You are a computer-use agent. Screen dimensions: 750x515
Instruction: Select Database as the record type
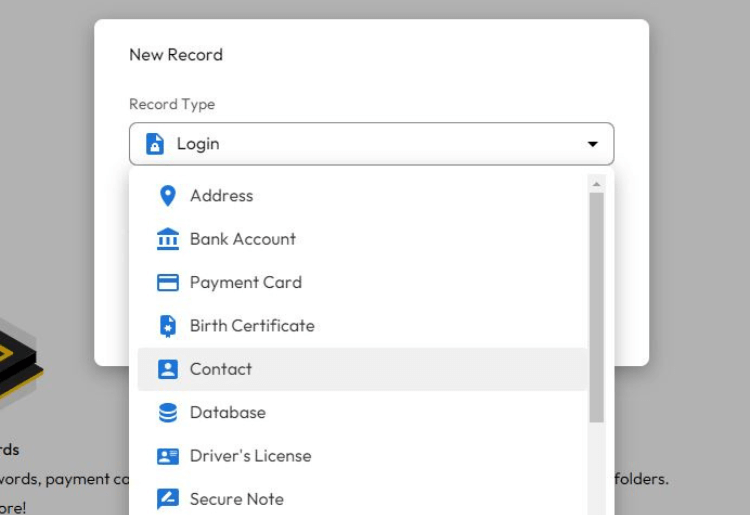[x=227, y=413]
